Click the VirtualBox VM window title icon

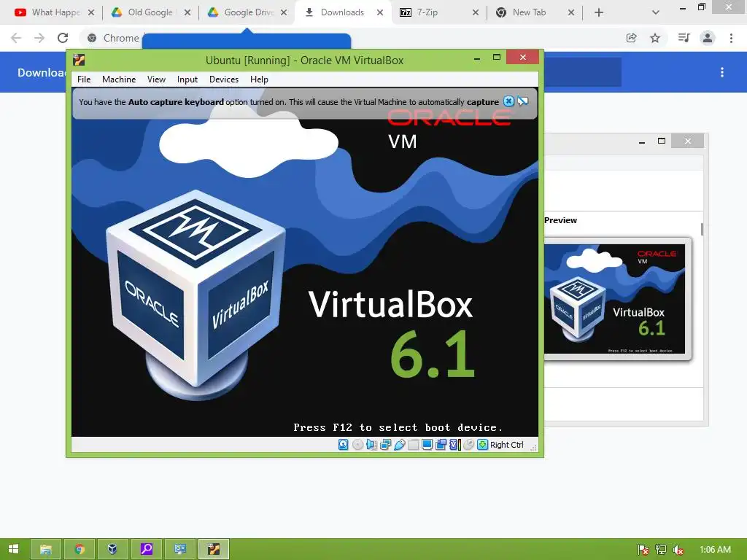pyautogui.click(x=79, y=60)
